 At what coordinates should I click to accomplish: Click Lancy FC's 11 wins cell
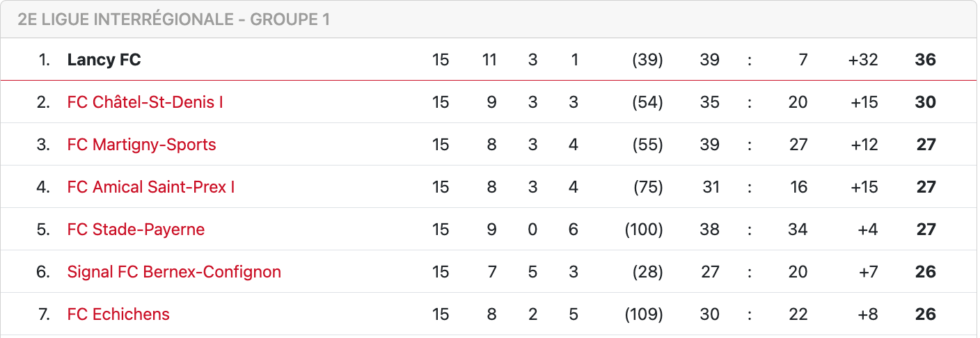tap(489, 60)
